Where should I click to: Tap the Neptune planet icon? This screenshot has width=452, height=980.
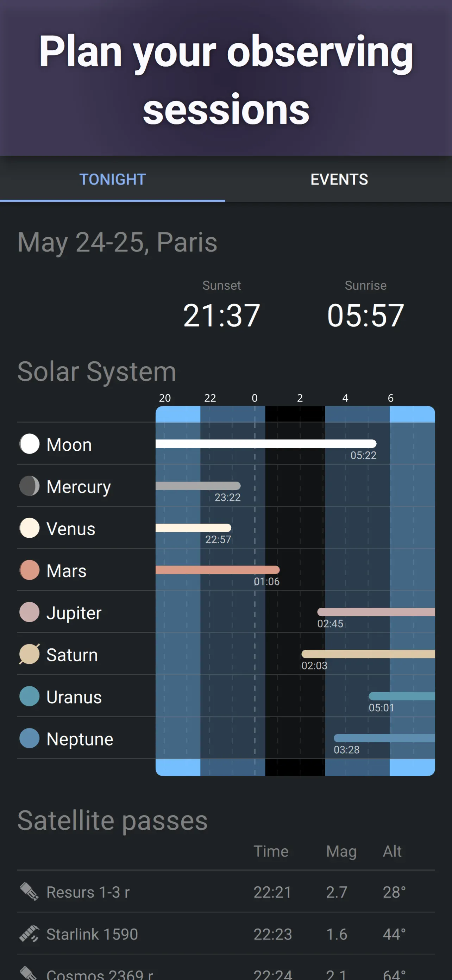coord(29,738)
